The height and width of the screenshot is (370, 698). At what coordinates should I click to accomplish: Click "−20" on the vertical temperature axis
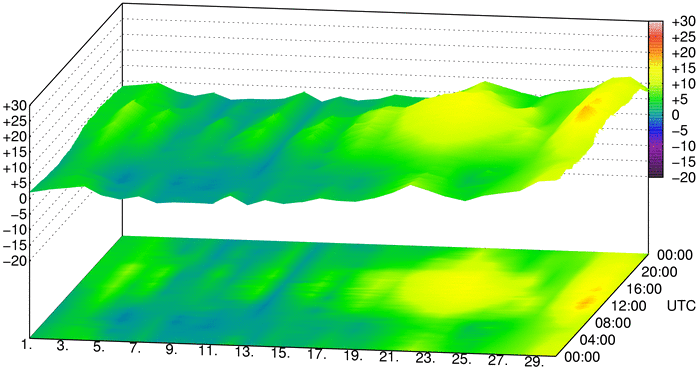[x=16, y=260]
